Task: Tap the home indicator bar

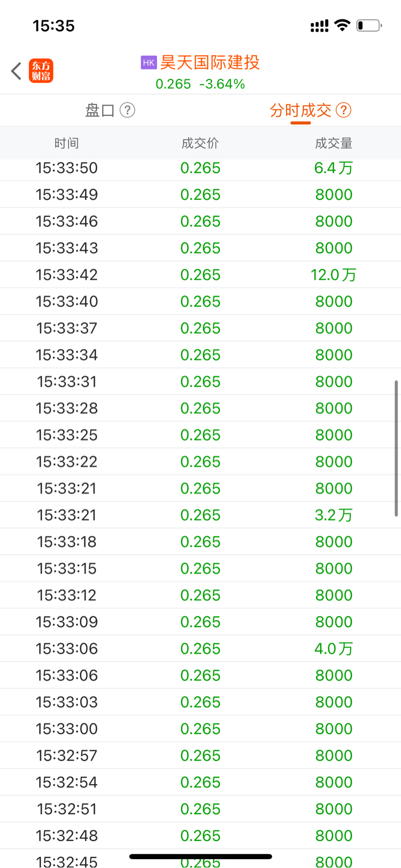Action: tap(200, 857)
